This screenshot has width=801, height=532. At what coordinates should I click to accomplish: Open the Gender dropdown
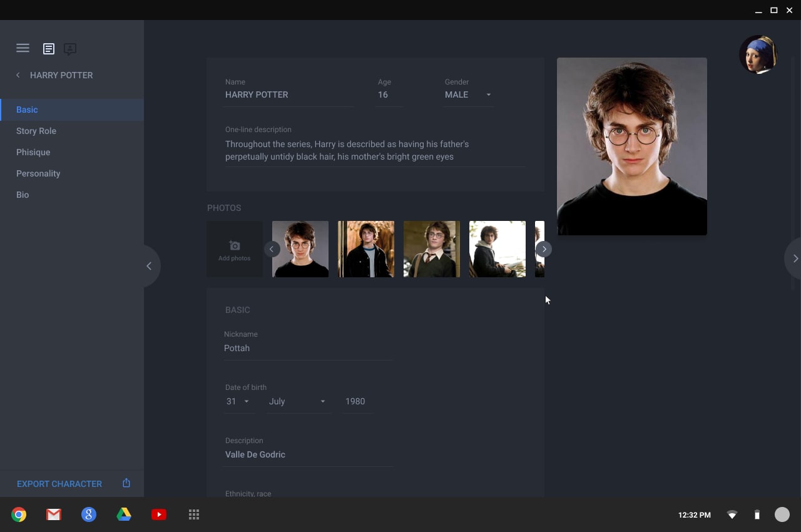coord(468,95)
